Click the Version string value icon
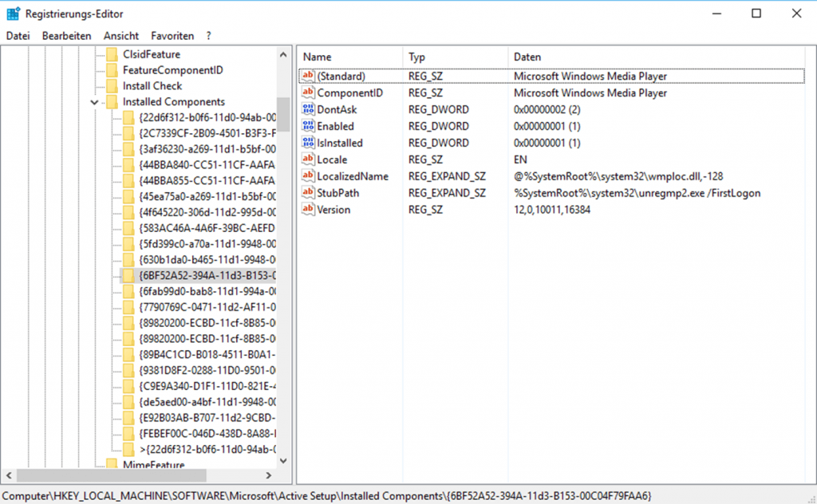The width and height of the screenshot is (817, 504). pyautogui.click(x=308, y=210)
